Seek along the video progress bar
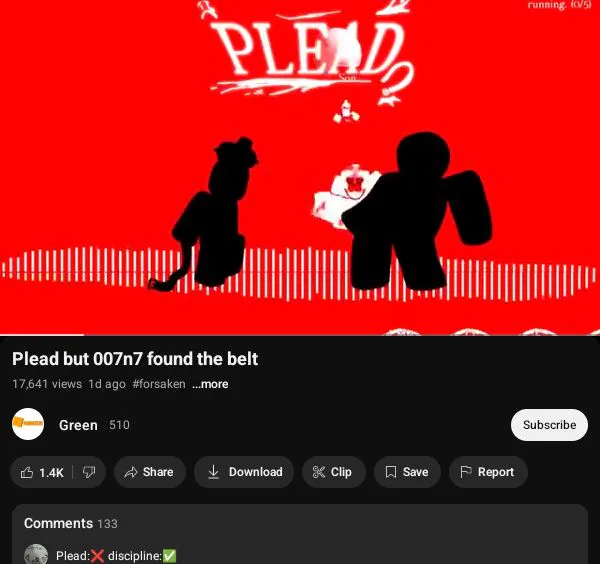The width and height of the screenshot is (600, 564). tap(300, 335)
